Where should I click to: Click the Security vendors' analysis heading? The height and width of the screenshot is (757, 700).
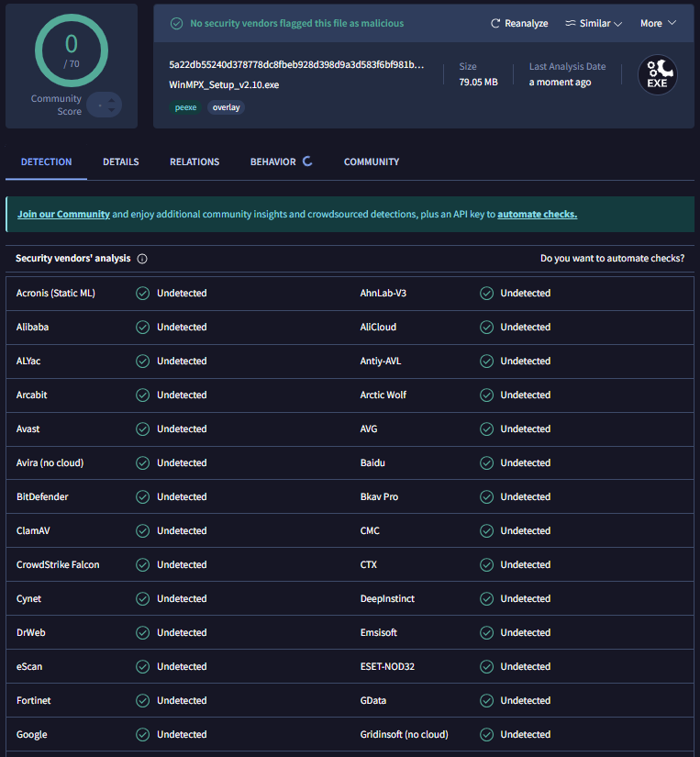[x=72, y=258]
